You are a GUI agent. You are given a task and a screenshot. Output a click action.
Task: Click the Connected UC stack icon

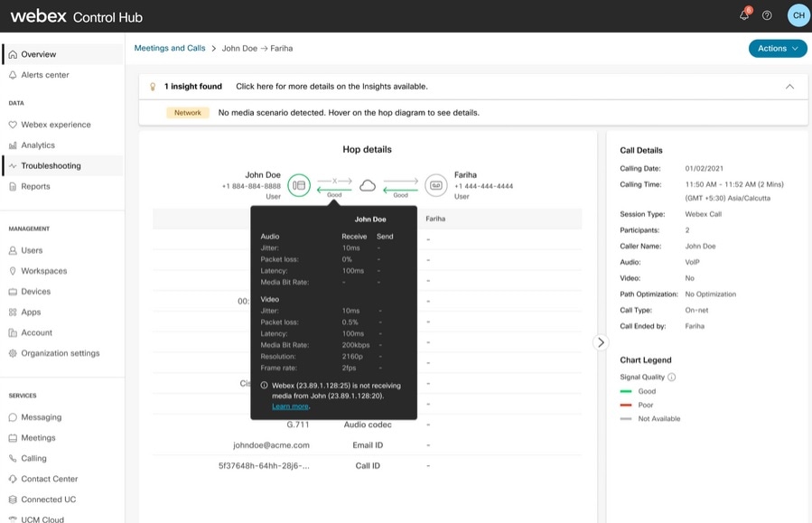click(13, 500)
